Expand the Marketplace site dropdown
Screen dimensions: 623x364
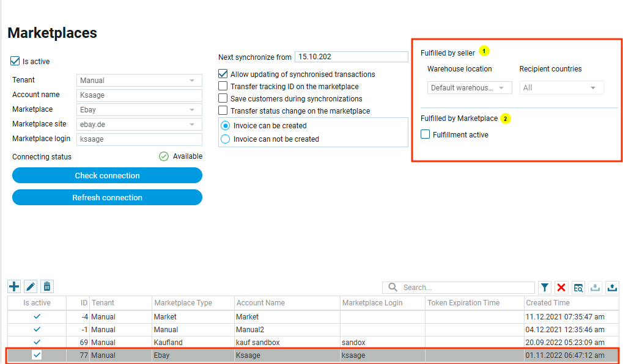[x=139, y=125]
